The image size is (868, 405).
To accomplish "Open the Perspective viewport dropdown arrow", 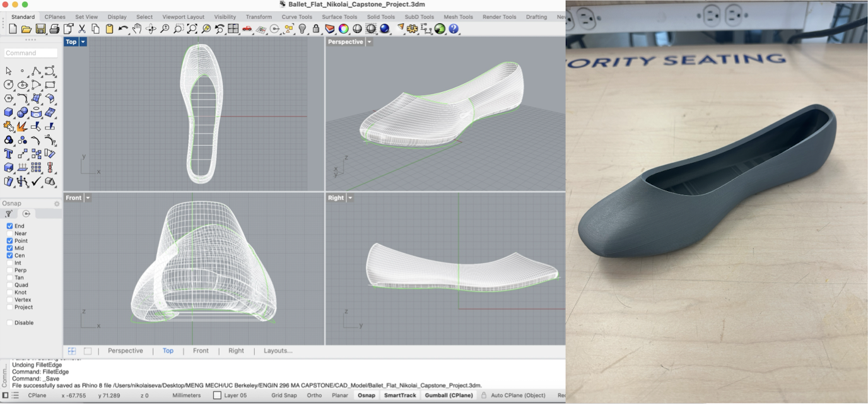I will [x=370, y=42].
